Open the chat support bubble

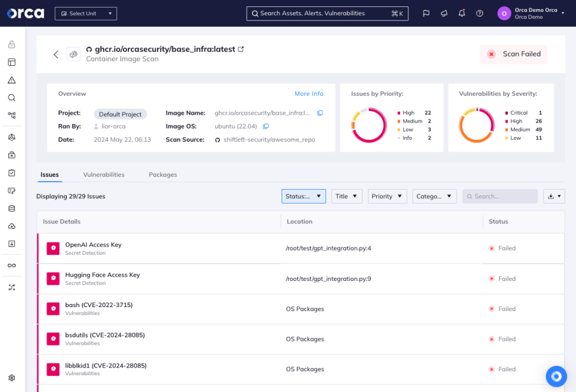(556, 376)
